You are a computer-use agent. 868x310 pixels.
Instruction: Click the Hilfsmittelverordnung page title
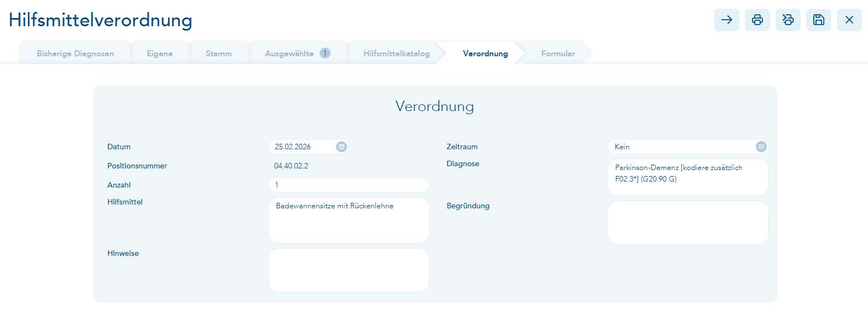101,20
